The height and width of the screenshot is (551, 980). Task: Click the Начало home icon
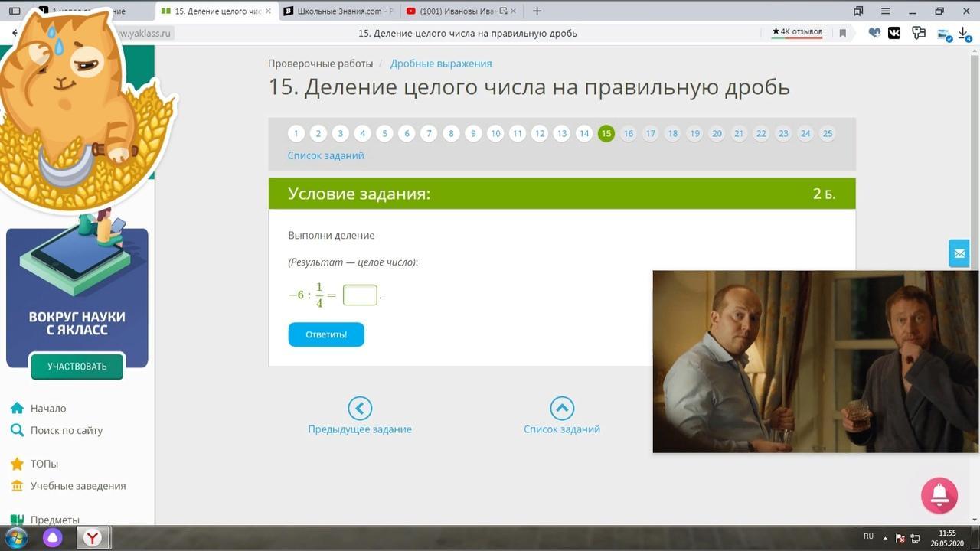click(x=17, y=408)
